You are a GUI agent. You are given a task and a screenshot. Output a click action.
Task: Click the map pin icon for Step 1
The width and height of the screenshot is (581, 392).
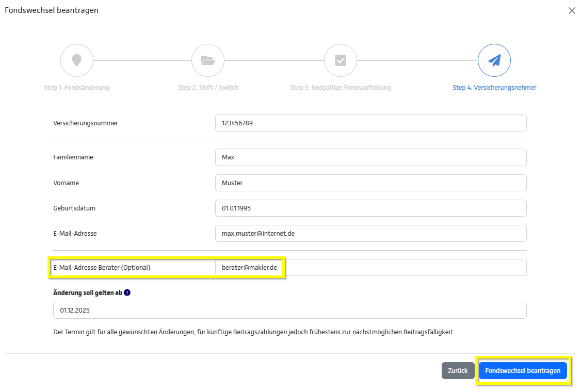77,60
